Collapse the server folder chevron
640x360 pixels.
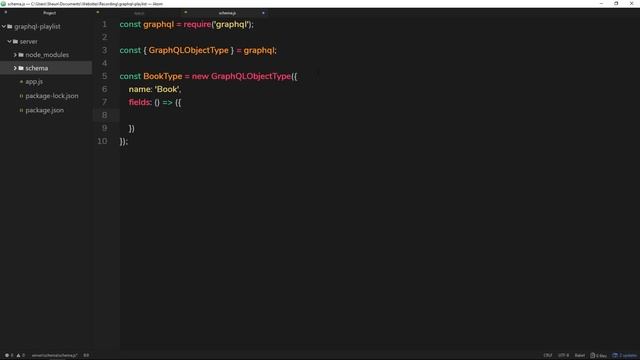9,42
